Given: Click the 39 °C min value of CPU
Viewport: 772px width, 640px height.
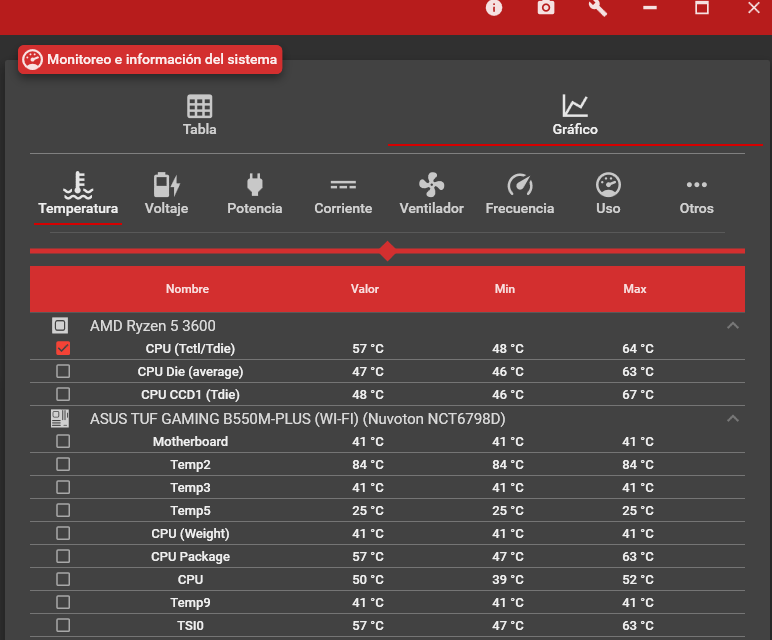Looking at the screenshot, I should (x=508, y=580).
